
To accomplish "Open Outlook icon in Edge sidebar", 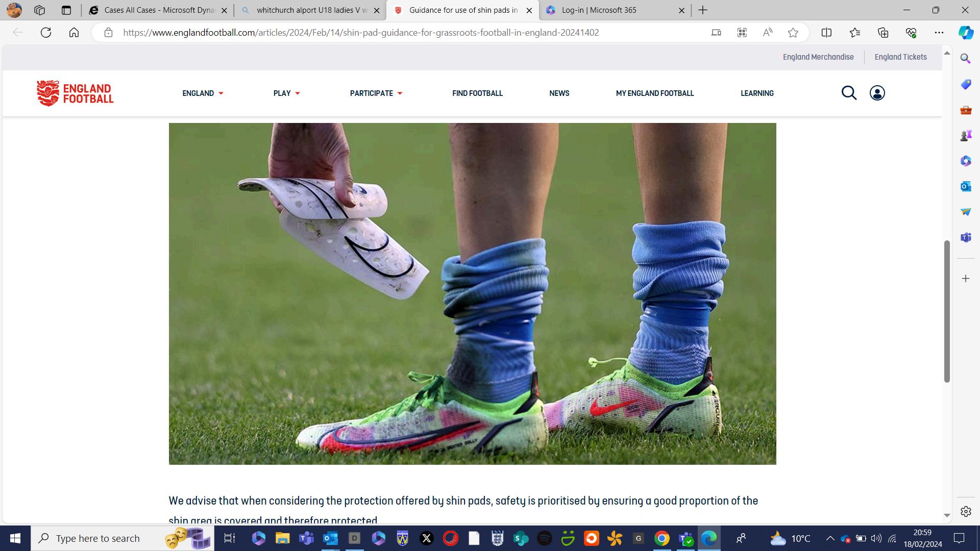I will 965,186.
